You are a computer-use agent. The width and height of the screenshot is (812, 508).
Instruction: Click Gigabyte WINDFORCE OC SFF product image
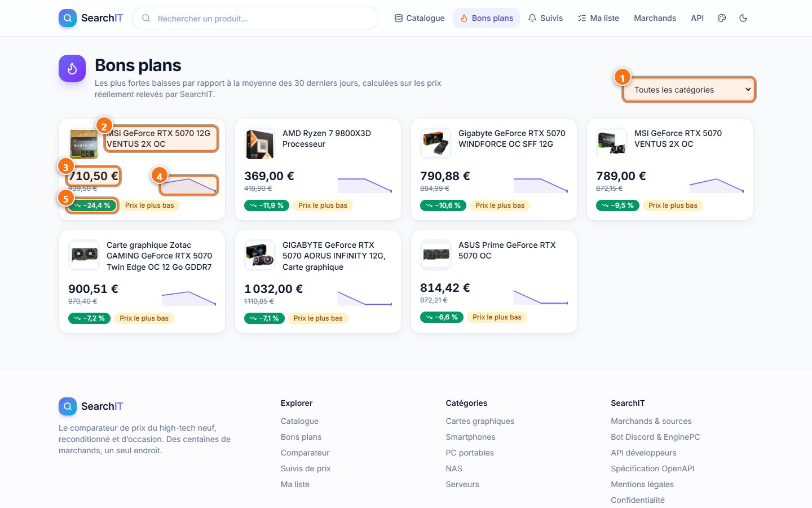pyautogui.click(x=435, y=143)
